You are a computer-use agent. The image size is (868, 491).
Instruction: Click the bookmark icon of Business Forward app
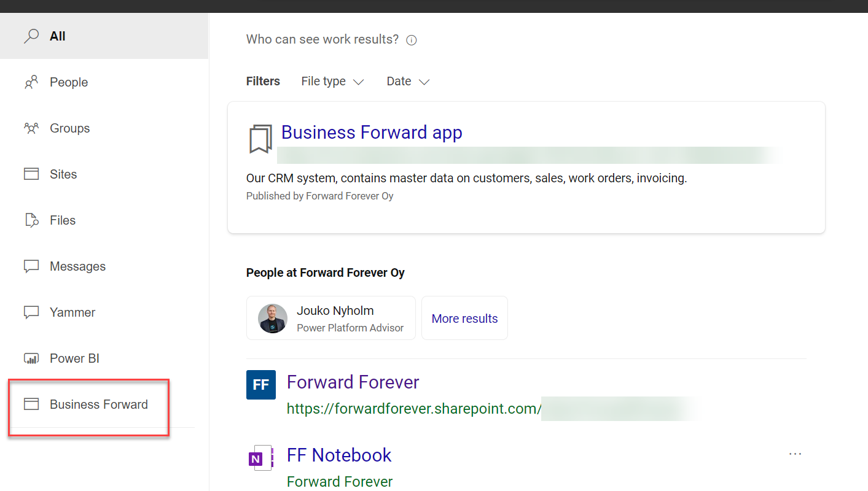click(260, 139)
